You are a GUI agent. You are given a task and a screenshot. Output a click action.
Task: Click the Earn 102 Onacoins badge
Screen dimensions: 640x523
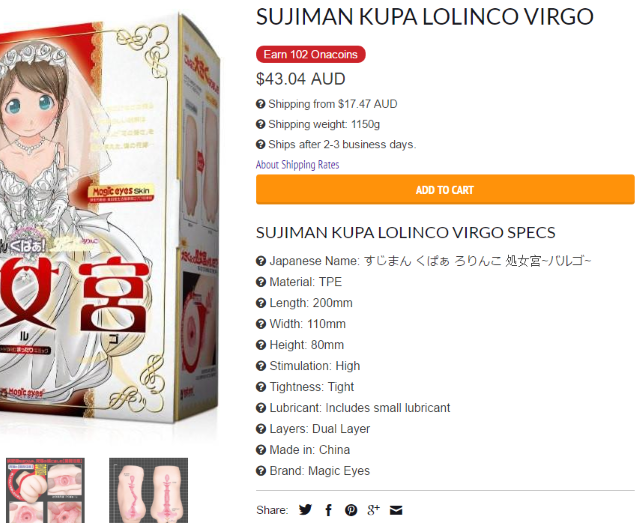pos(311,54)
